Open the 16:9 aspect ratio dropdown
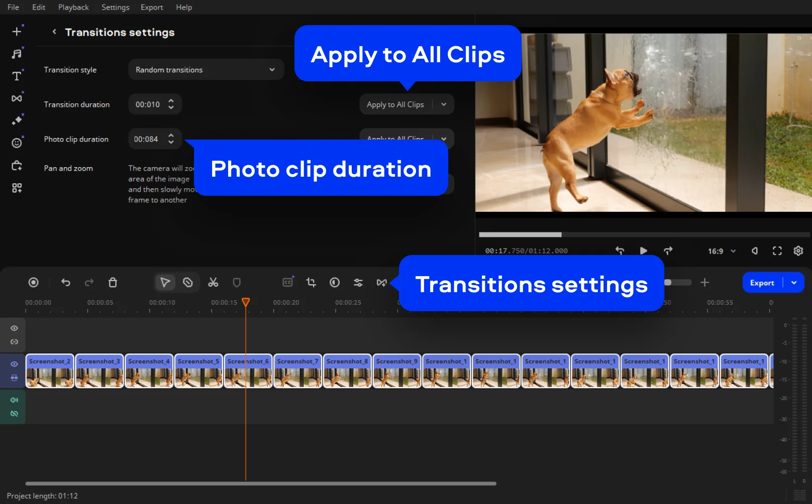 (722, 251)
